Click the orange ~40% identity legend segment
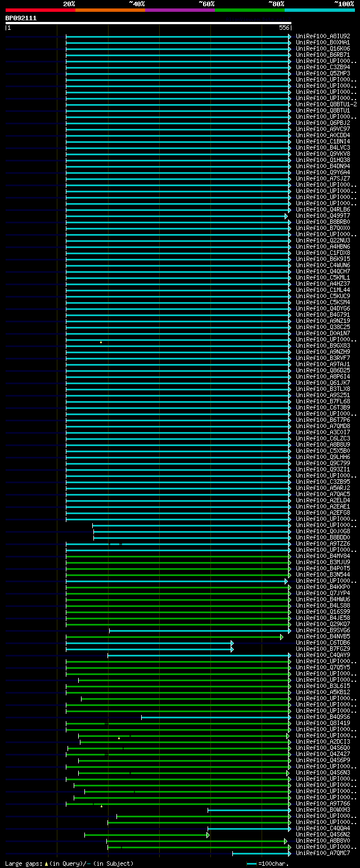 tap(110, 10)
